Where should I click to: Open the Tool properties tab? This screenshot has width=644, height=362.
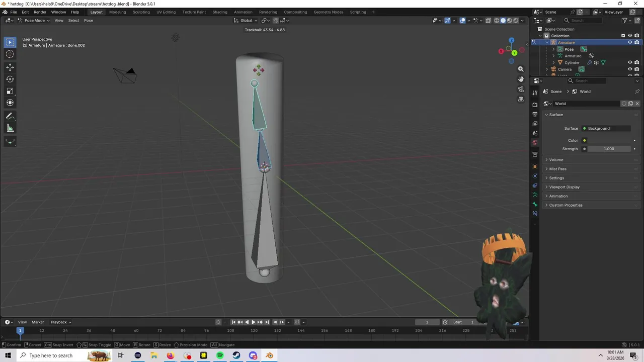535,93
